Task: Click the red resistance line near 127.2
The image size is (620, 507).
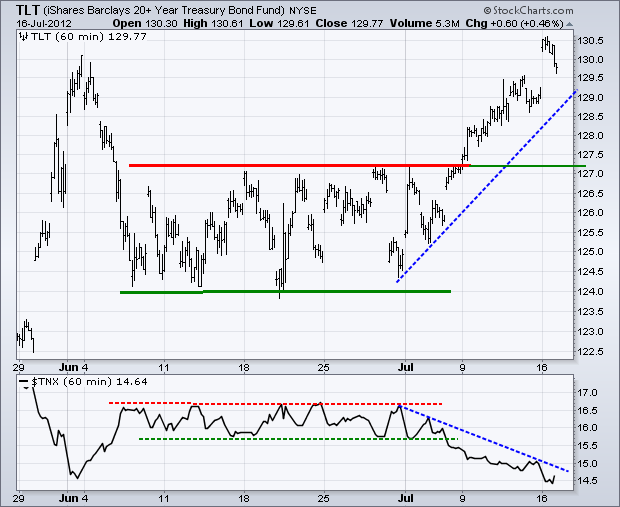Action: coord(299,165)
